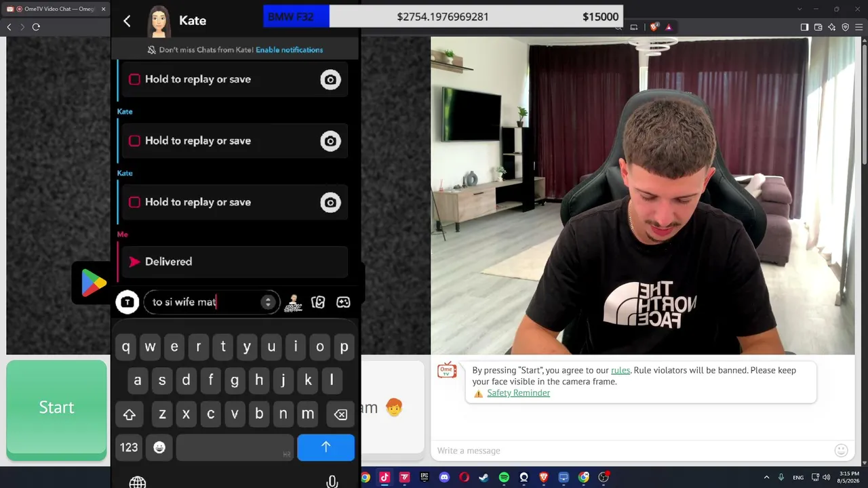
Task: Open the OmeTV rules link
Action: pos(620,370)
